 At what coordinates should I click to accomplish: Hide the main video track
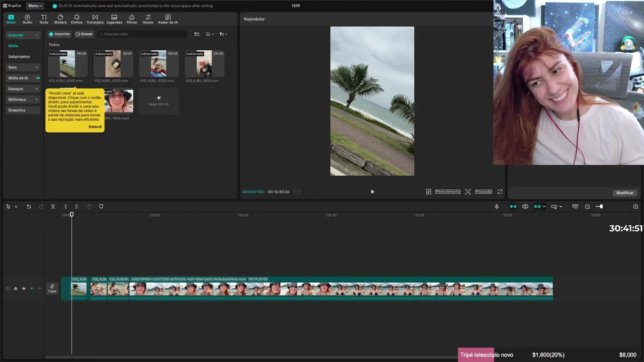coord(24,289)
